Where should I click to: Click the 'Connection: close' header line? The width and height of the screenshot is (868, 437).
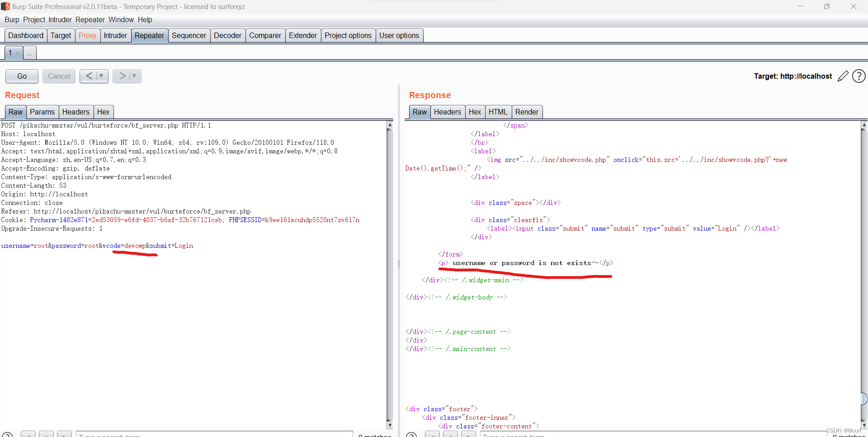(32, 203)
